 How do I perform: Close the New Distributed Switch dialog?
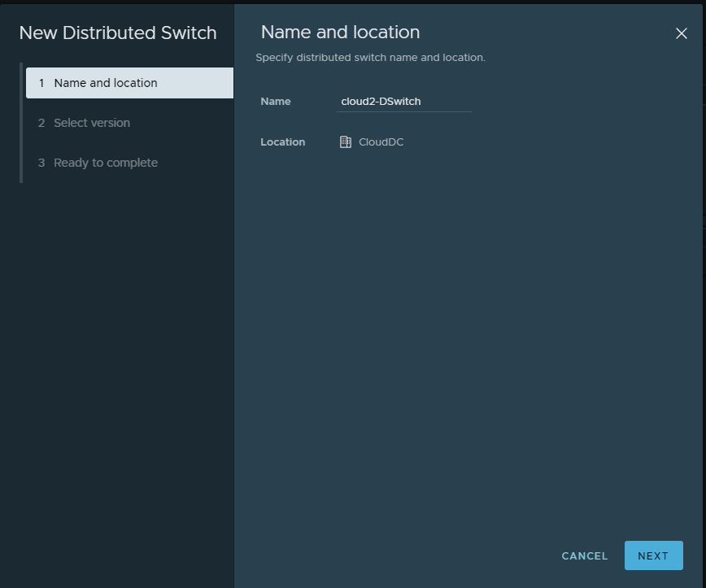[682, 33]
